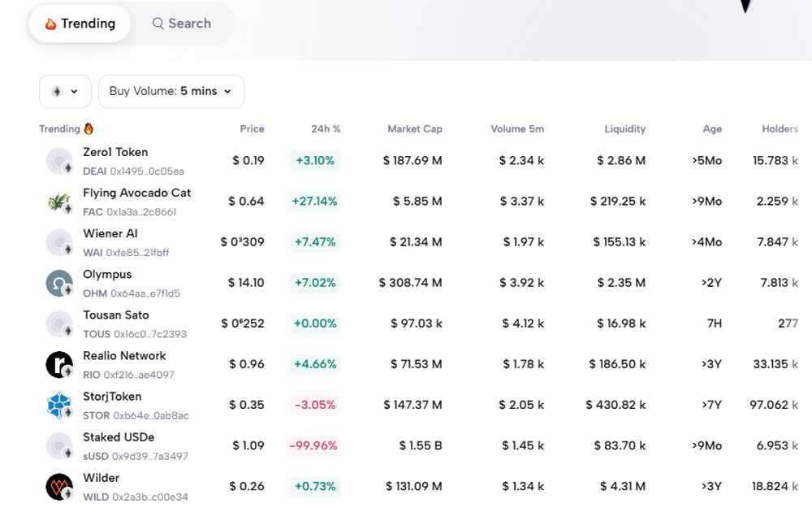This screenshot has height=508, width=812.
Task: Sort by the Holders column header
Action: click(780, 129)
